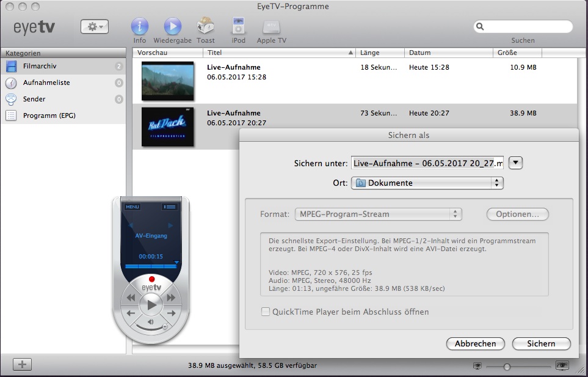
Task: Open the Format MPEG-Program-Stream dropdown
Action: point(379,214)
